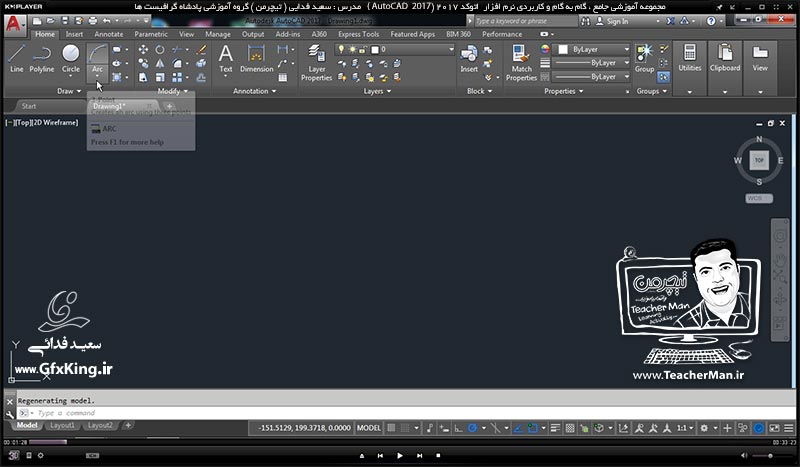
Task: Click the Start file tab
Action: 29,106
